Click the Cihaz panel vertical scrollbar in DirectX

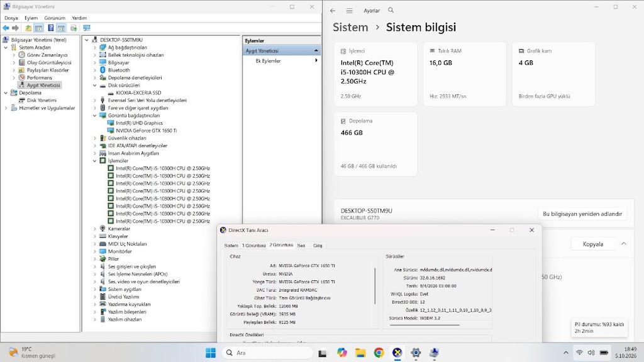click(x=375, y=286)
